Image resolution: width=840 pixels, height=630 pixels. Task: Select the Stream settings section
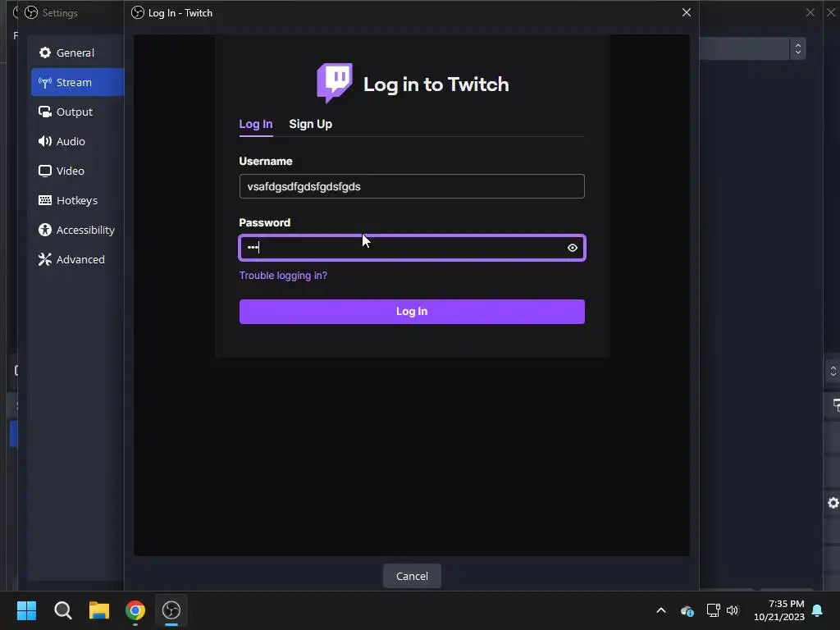[x=77, y=82]
